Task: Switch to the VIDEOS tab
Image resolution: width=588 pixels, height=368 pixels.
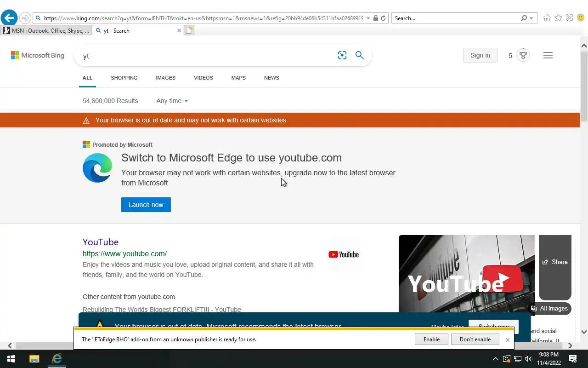Action: (203, 78)
